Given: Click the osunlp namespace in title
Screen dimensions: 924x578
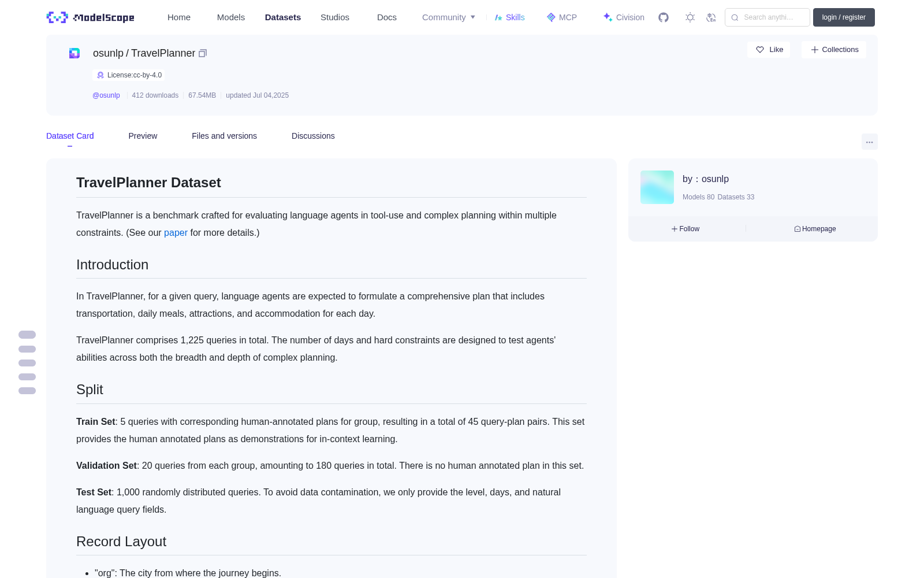Looking at the screenshot, I should coord(108,53).
